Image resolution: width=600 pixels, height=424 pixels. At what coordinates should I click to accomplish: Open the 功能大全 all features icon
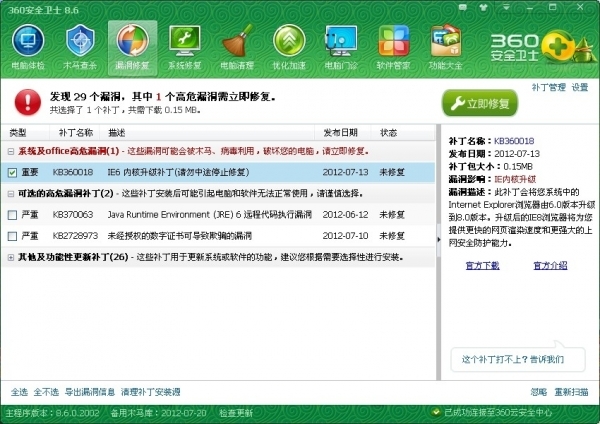click(x=445, y=47)
